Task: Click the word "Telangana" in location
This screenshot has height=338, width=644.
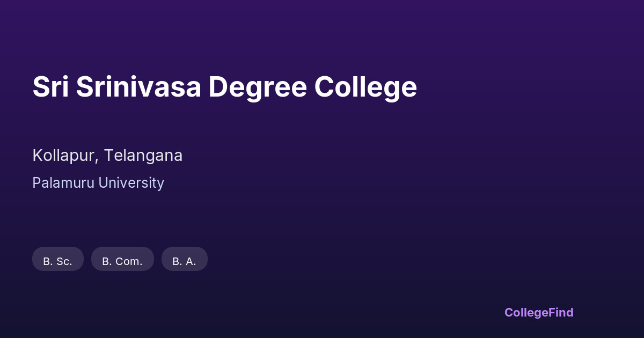Action: [x=143, y=156]
